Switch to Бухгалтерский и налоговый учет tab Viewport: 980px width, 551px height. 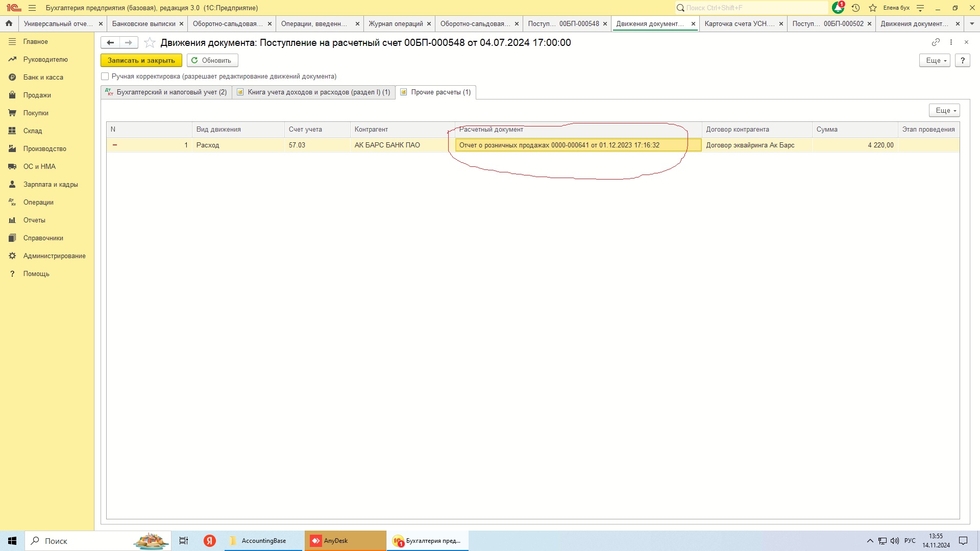166,92
